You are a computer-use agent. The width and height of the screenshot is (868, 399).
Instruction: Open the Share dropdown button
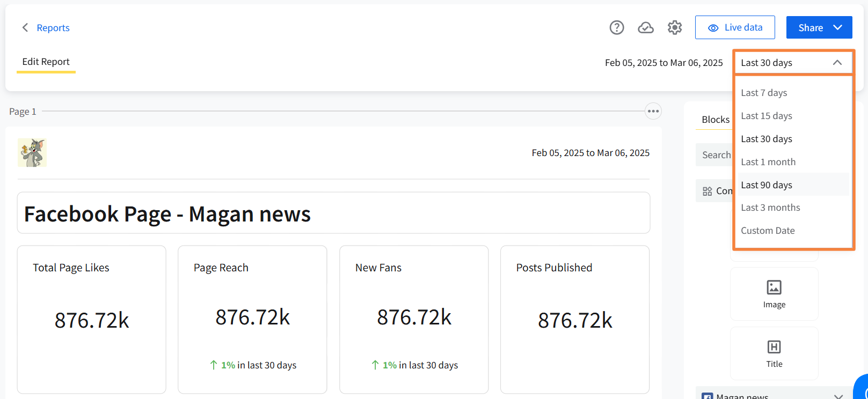click(x=819, y=27)
